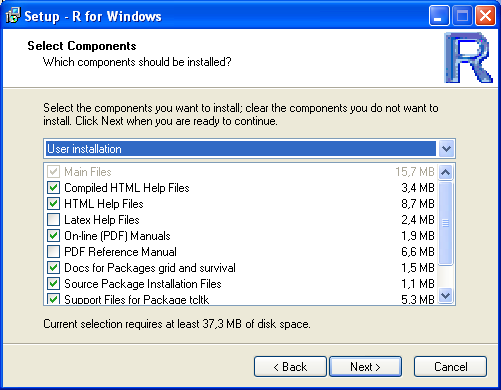The width and height of the screenshot is (501, 390).
Task: Click the 1,1 MB size value
Action: (x=418, y=284)
